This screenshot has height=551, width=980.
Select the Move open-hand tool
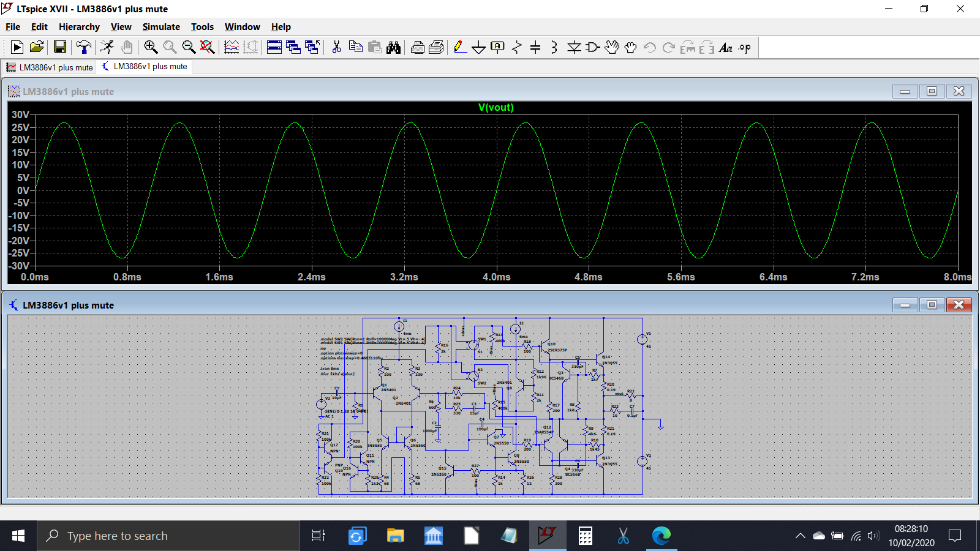(612, 47)
